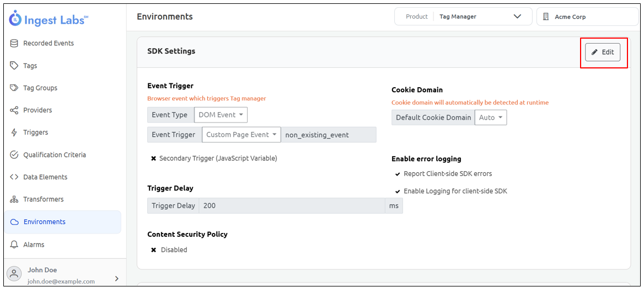Select Environments in the sidebar menu
This screenshot has width=644, height=292.
[44, 222]
